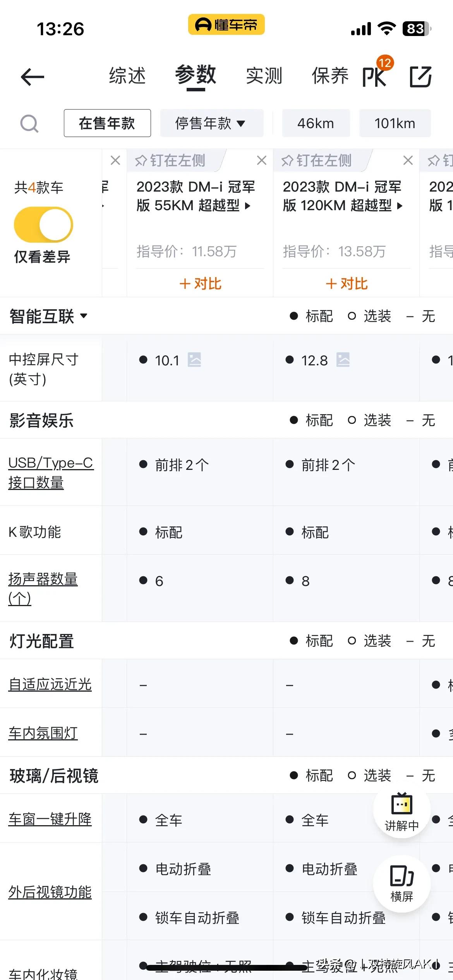This screenshot has width=453, height=980.
Task: Expand the 智能互联 section dropdown
Action: [49, 316]
